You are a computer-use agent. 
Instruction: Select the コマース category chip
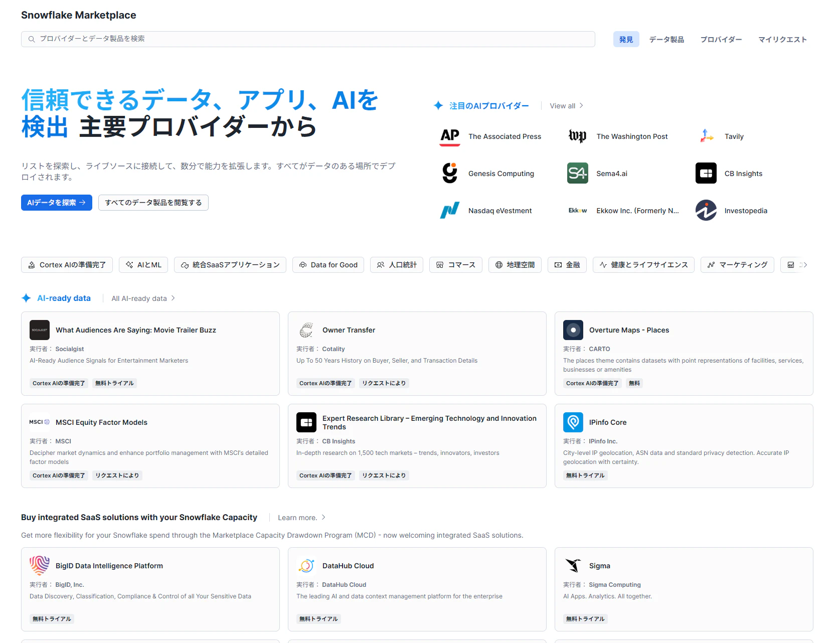pos(456,265)
